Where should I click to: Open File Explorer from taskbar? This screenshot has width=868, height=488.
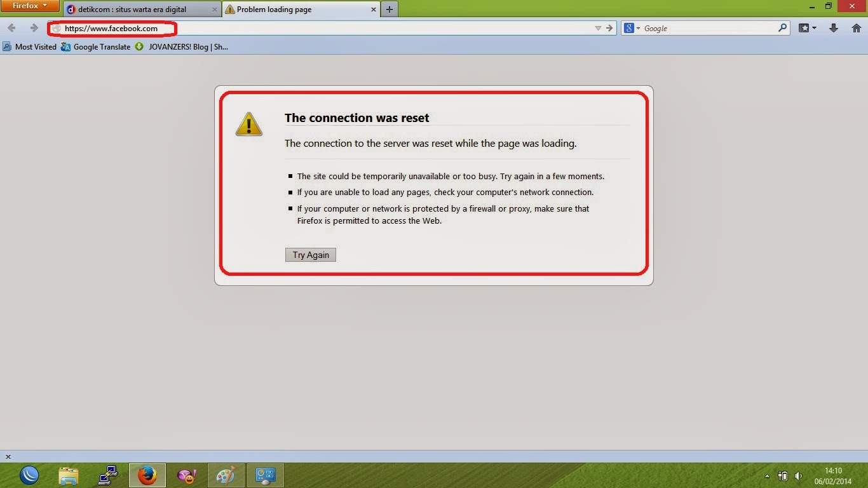69,475
